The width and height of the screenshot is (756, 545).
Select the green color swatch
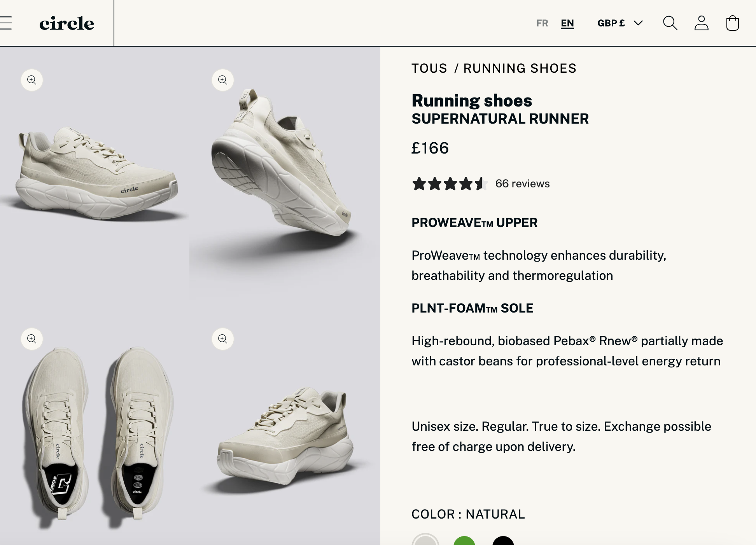[x=464, y=541]
